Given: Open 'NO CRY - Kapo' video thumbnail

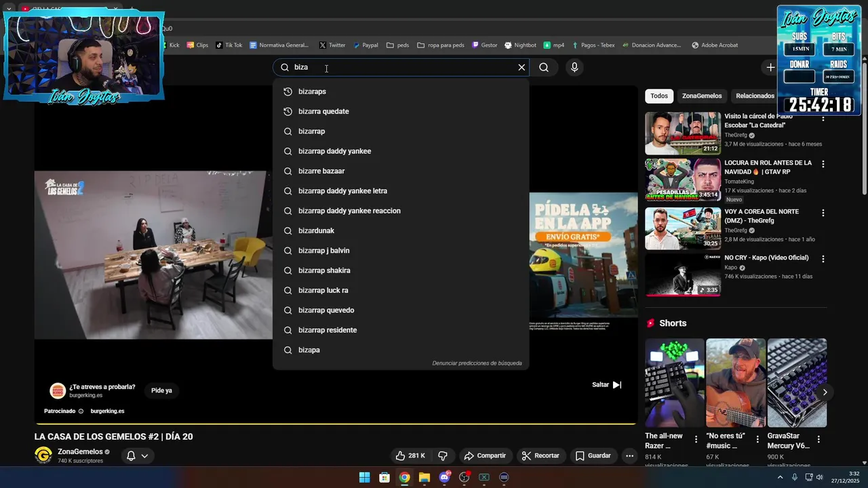Looking at the screenshot, I should [x=683, y=274].
